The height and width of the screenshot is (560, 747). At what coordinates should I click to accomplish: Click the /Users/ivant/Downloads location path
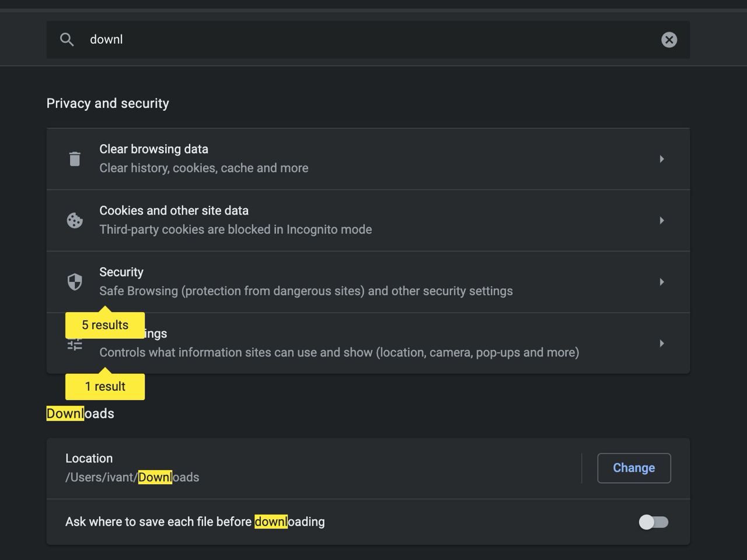132,477
